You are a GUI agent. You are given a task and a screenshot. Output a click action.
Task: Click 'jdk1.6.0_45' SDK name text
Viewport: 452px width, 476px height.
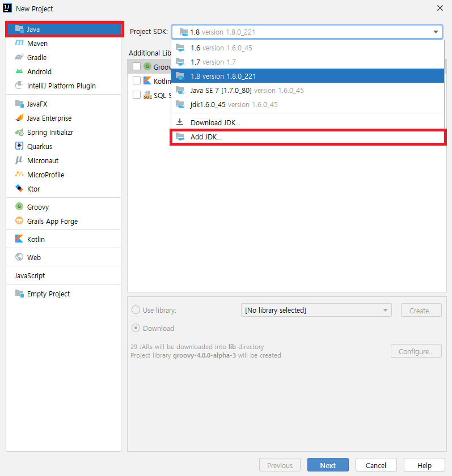(208, 105)
